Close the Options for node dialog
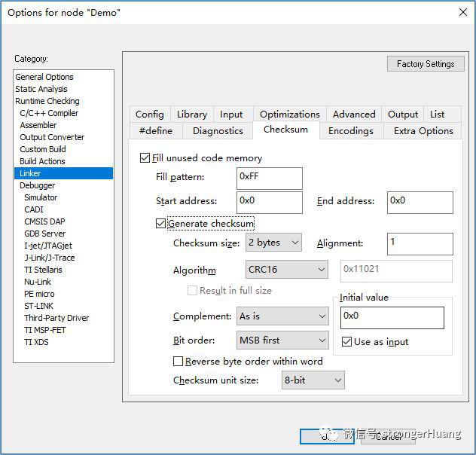 coord(463,12)
